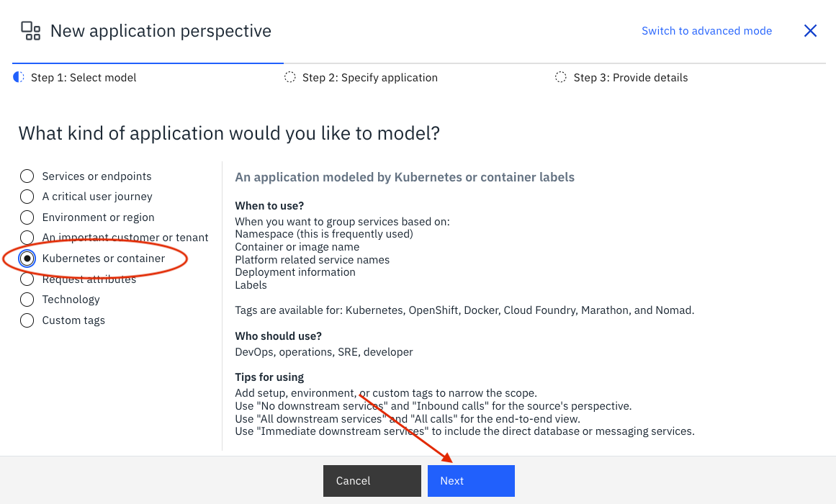Click the Namespace (this is frequently used) line
The height and width of the screenshot is (504, 836).
(x=324, y=234)
